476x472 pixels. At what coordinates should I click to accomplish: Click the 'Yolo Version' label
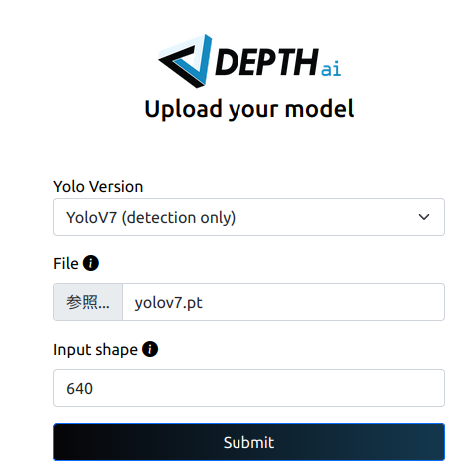click(x=98, y=187)
